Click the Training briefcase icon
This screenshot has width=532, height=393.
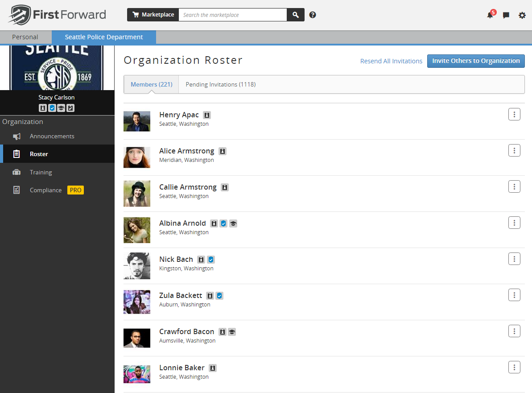coord(16,172)
